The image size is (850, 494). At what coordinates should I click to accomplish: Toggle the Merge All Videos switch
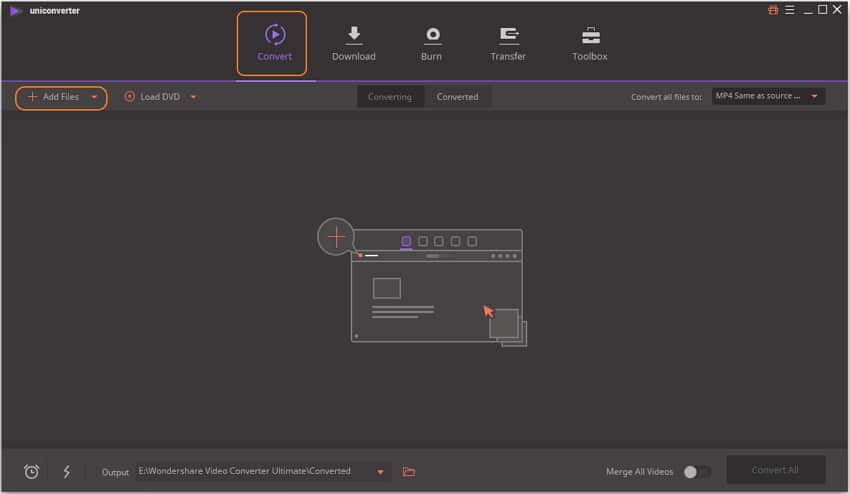[x=697, y=472]
